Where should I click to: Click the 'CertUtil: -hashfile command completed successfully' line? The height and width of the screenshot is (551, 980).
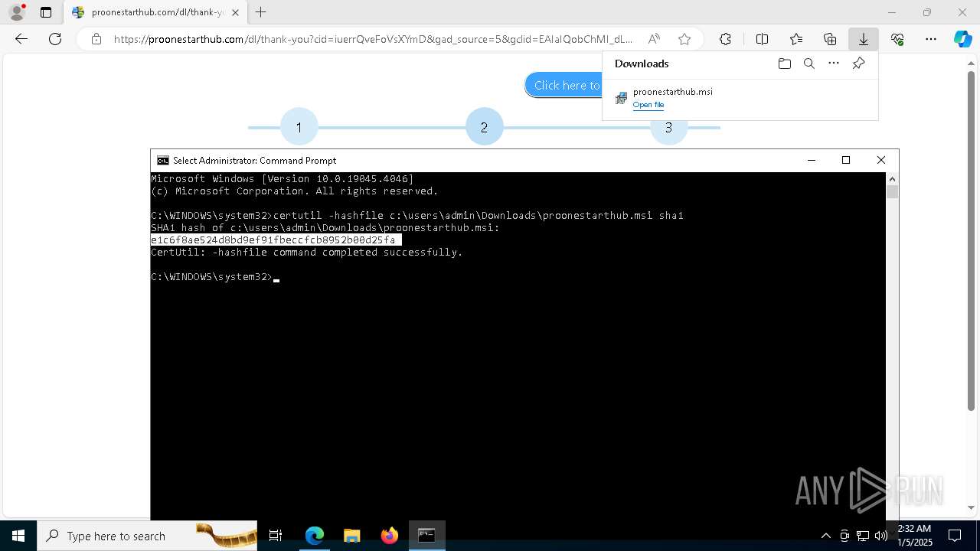pos(307,252)
